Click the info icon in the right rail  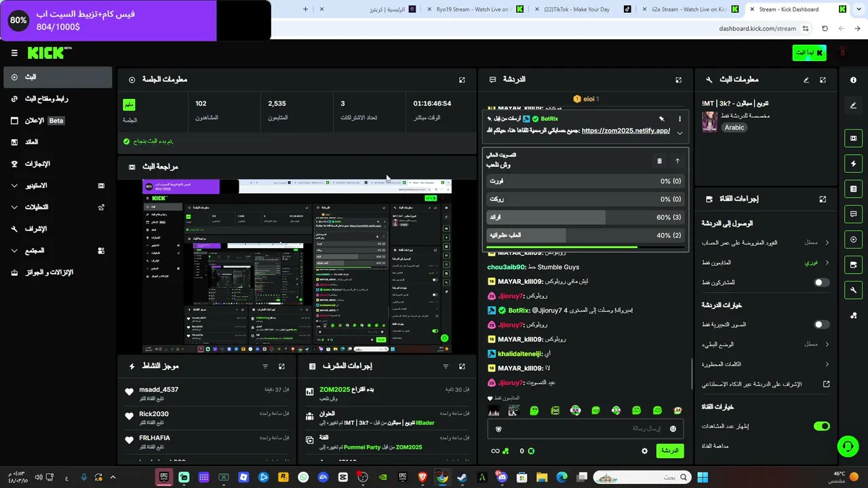[x=853, y=80]
